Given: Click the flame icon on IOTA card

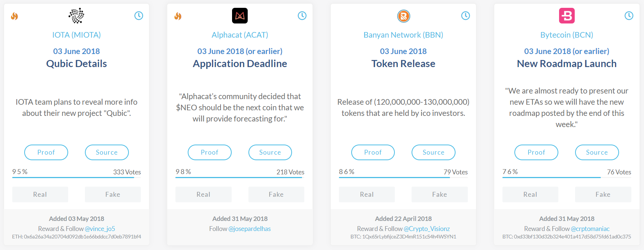Looking at the screenshot, I should tap(15, 16).
